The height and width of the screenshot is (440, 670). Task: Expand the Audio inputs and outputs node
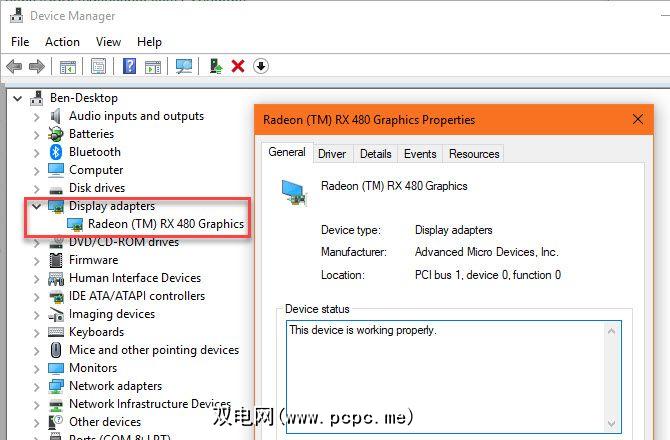click(37, 117)
